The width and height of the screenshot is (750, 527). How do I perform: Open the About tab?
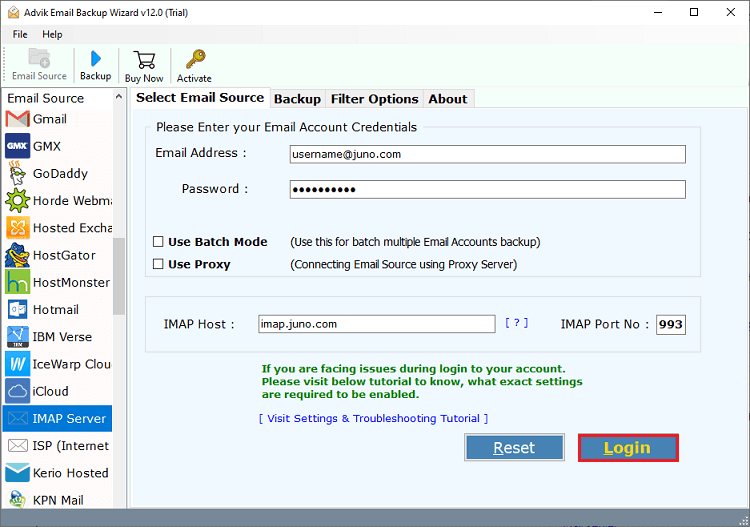447,99
